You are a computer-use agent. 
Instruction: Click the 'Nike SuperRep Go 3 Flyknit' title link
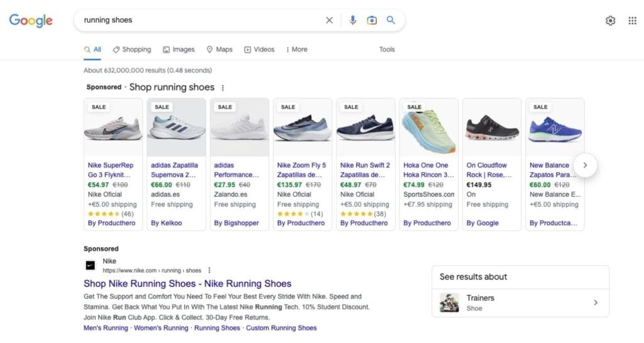point(111,170)
